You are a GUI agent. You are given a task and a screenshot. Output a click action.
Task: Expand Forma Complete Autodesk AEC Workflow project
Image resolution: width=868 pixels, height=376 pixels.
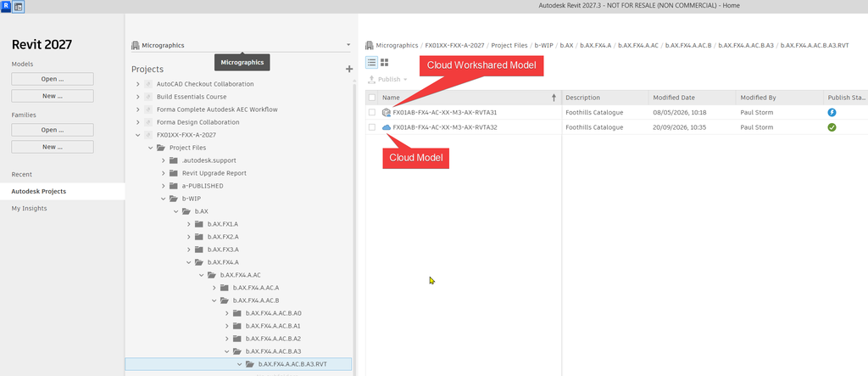[138, 109]
